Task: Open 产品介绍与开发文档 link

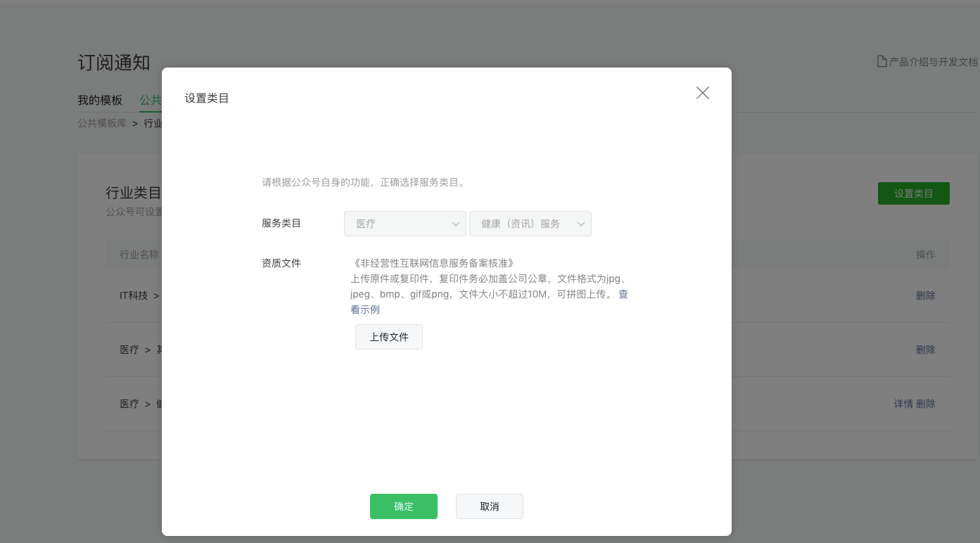Action: tap(934, 62)
